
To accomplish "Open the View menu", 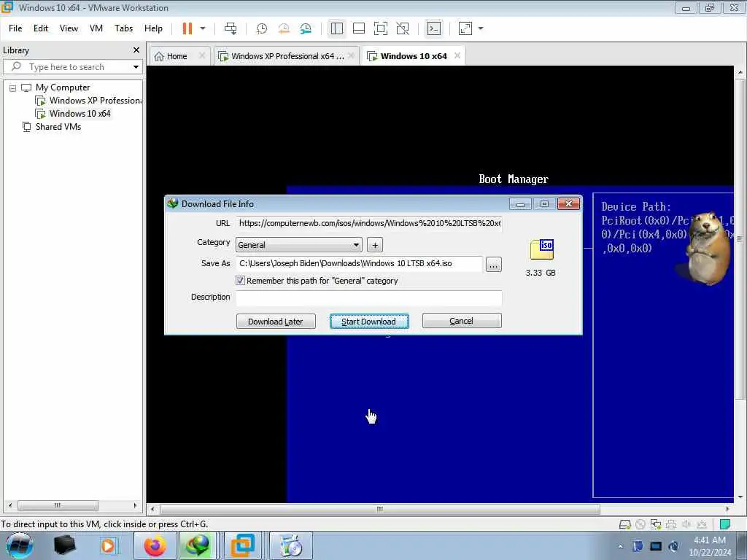I will click(69, 28).
